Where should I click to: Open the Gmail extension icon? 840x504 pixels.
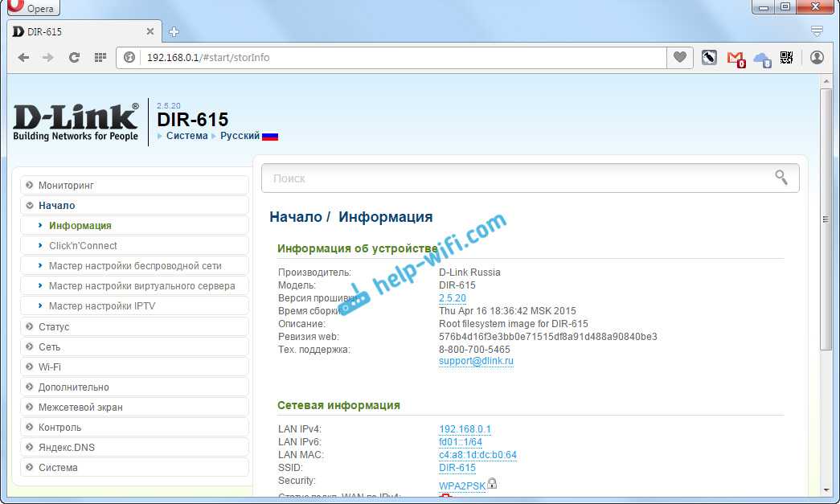point(735,58)
